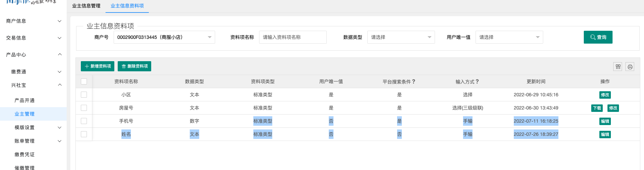Open the 数据类型 dropdown
The width and height of the screenshot is (644, 170).
pyautogui.click(x=401, y=37)
